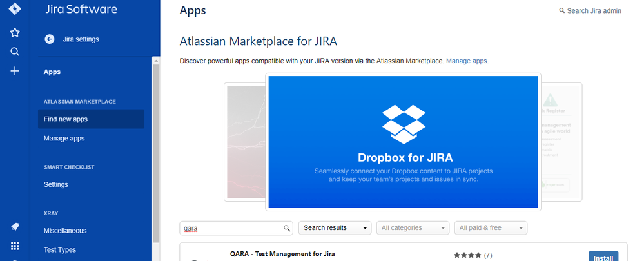Click the Jira diamond logo icon
Image resolution: width=644 pixels, height=261 pixels.
coord(15,8)
